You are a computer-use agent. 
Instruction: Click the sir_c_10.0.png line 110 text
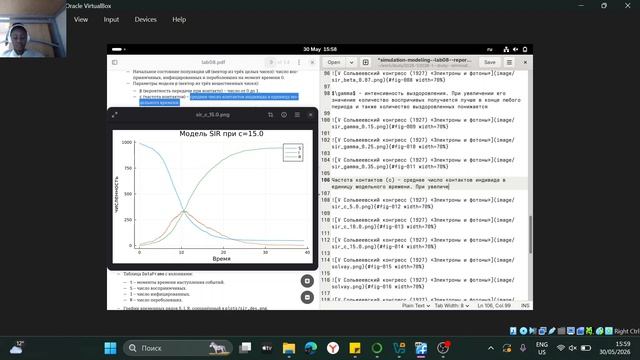tap(423, 223)
